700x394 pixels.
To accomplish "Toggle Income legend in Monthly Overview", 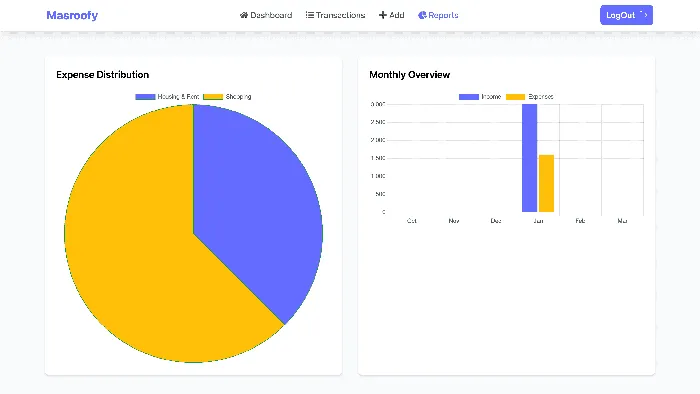I will tap(469, 97).
